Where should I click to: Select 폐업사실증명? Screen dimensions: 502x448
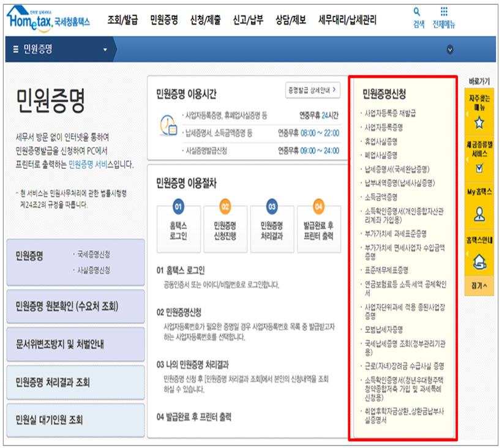tap(381, 155)
